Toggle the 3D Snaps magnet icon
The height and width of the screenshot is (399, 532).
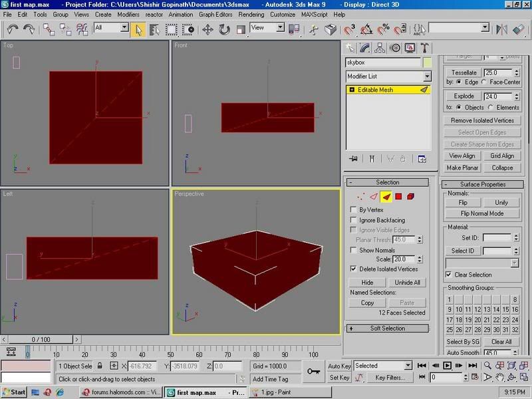348,30
